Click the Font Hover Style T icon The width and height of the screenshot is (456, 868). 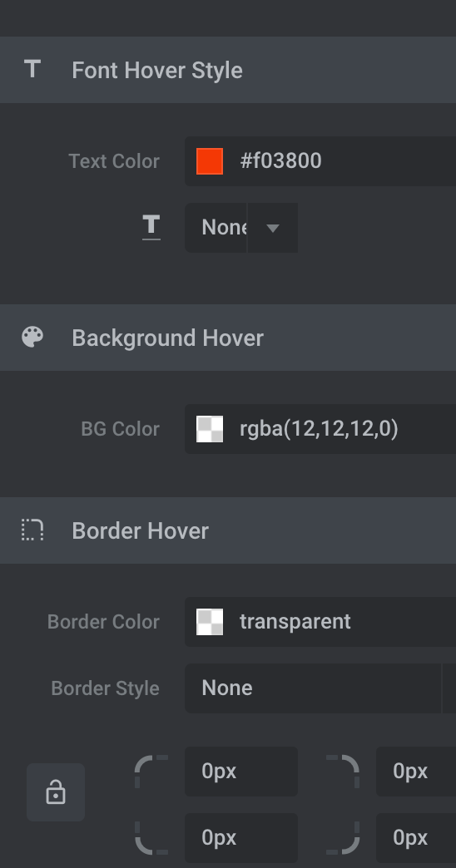tap(32, 70)
